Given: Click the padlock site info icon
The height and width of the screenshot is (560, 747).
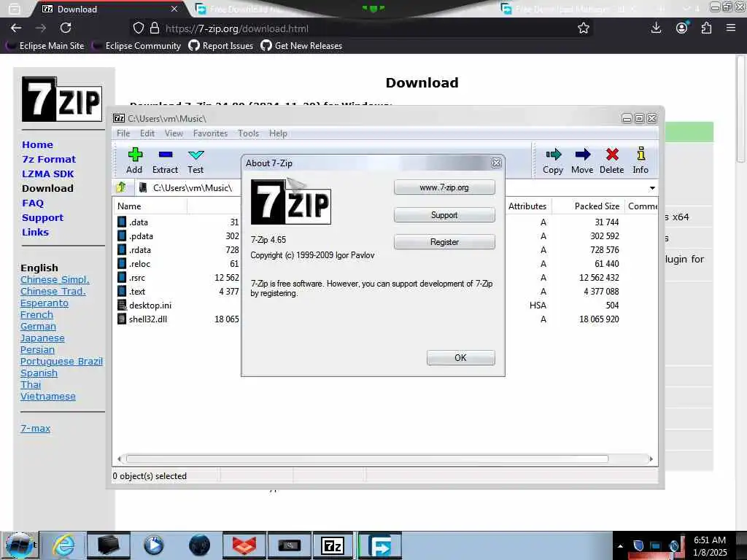Looking at the screenshot, I should (155, 28).
